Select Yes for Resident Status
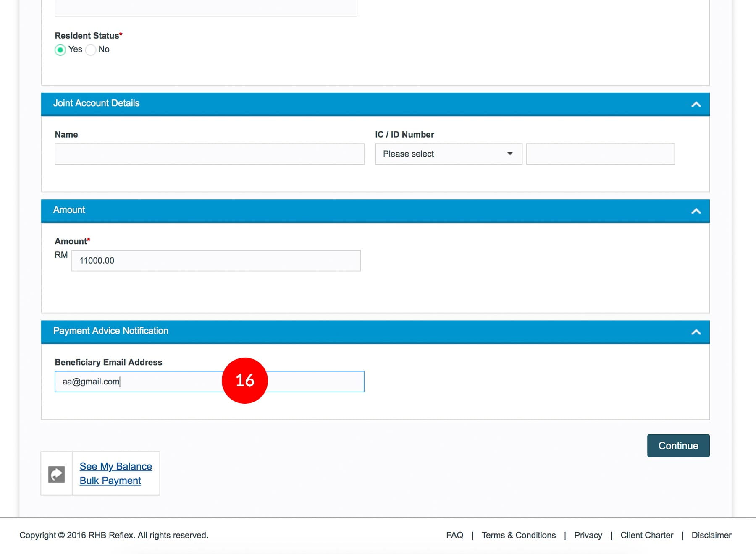 (60, 50)
